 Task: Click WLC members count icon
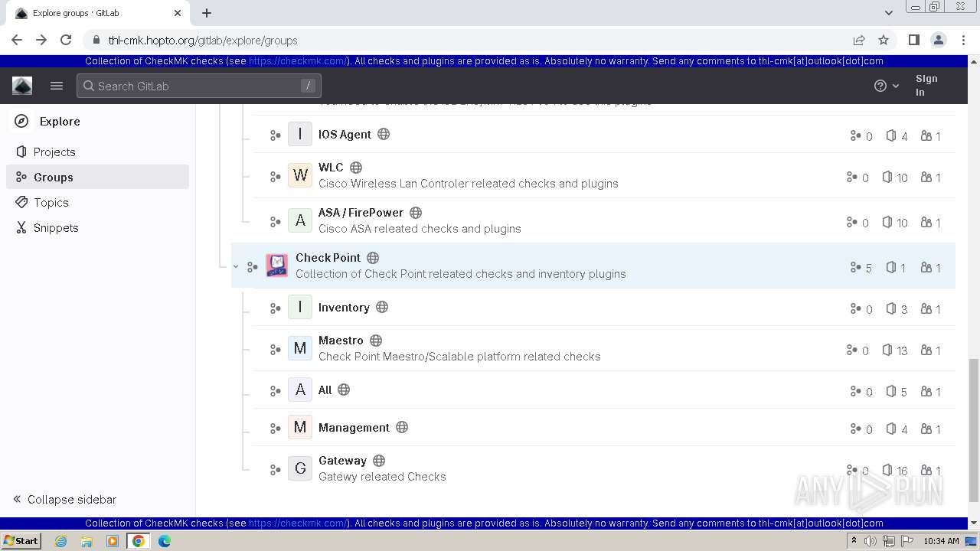pos(926,177)
